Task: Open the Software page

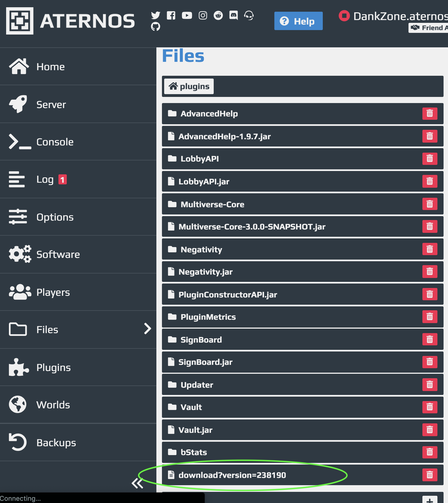Action: 78,254
